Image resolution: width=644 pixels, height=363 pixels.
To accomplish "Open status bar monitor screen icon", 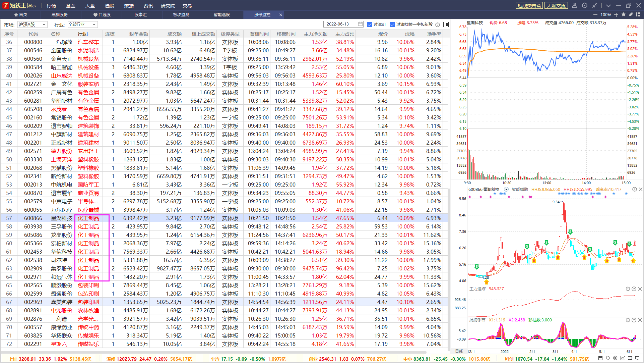I will [637, 358].
